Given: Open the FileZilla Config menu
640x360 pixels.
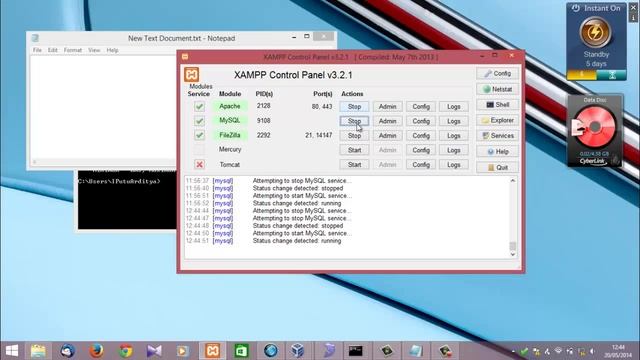Looking at the screenshot, I should [421, 136].
